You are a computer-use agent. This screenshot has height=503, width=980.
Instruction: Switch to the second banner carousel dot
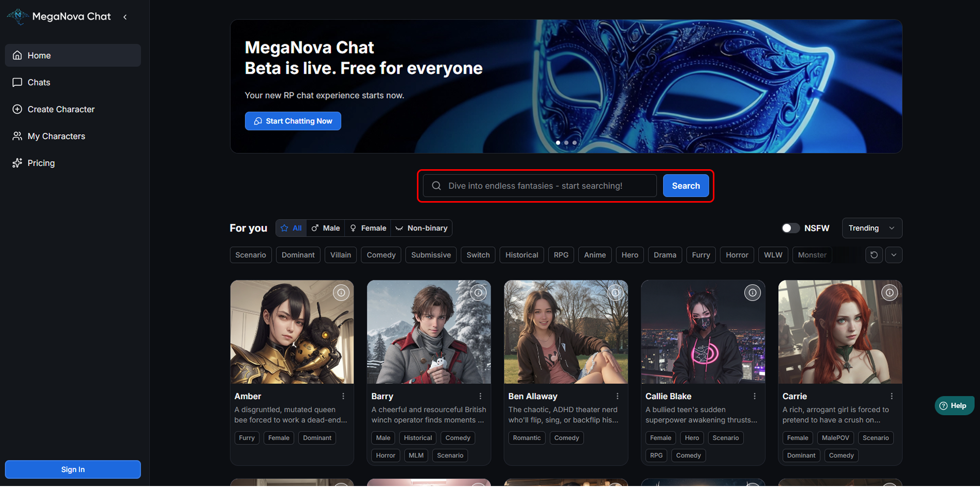566,143
